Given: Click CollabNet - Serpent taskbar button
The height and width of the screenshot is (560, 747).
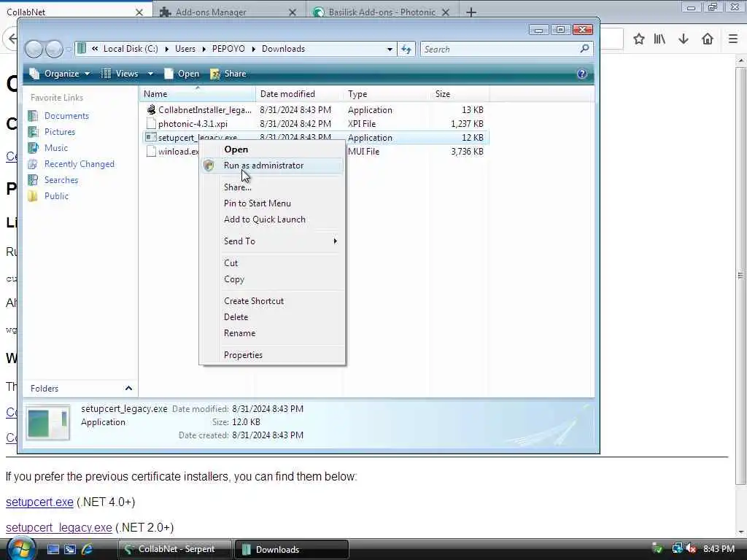Looking at the screenshot, I should click(x=175, y=549).
